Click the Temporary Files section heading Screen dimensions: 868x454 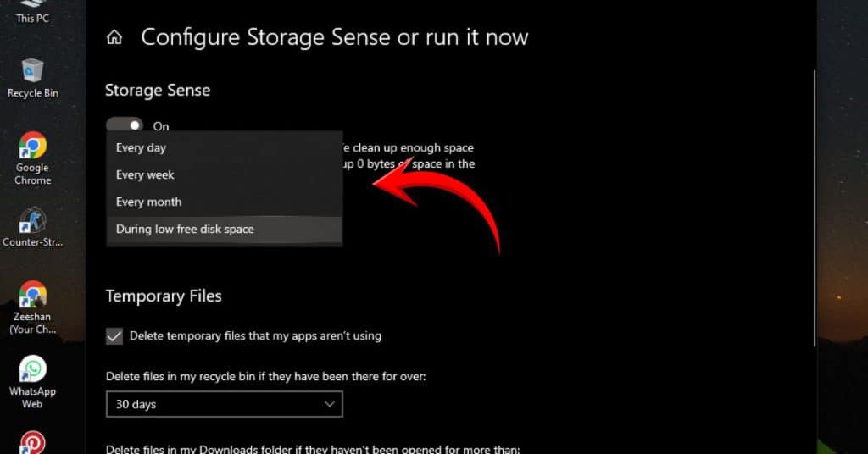pyautogui.click(x=164, y=296)
